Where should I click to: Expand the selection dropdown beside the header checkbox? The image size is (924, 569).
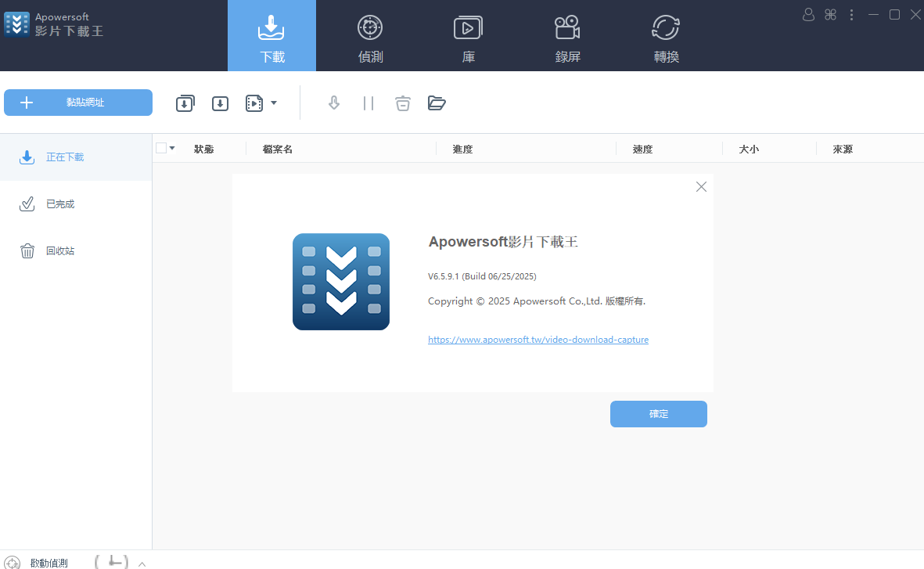pyautogui.click(x=172, y=148)
